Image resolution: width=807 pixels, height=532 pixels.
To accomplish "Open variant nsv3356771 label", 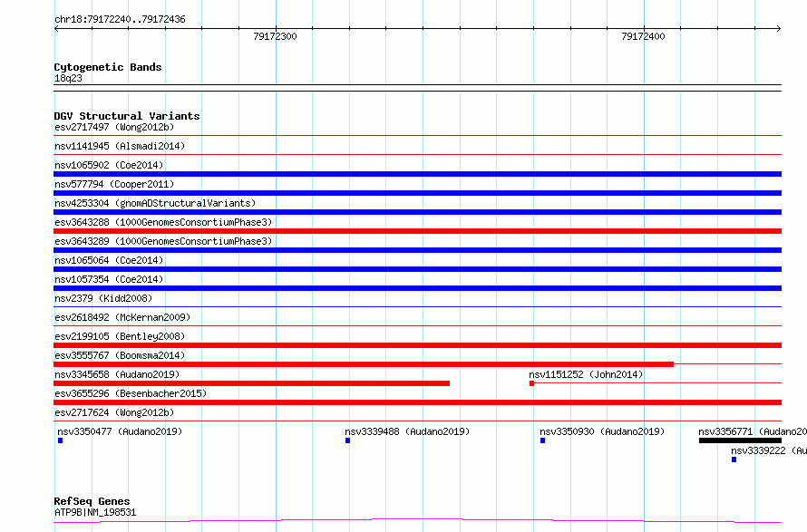I will click(753, 431).
